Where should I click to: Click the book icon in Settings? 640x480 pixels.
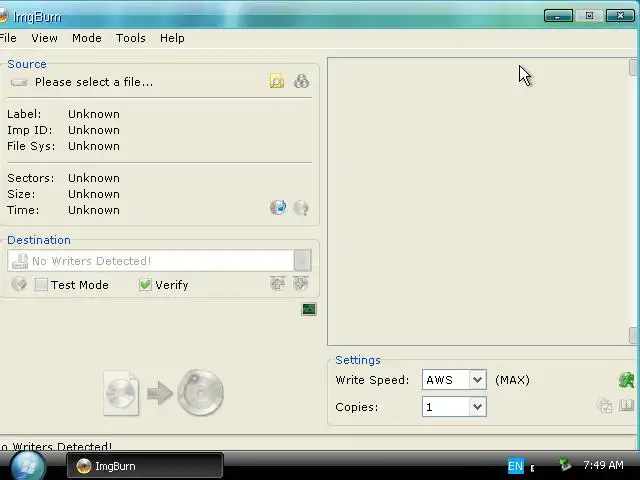(627, 405)
